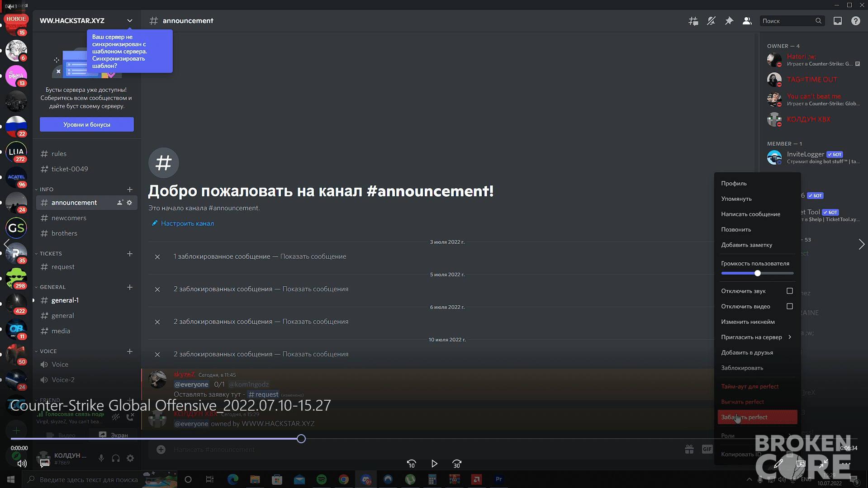Viewport: 868px width, 488px height.
Task: Select 'Профиль' in context menu
Action: (756, 183)
